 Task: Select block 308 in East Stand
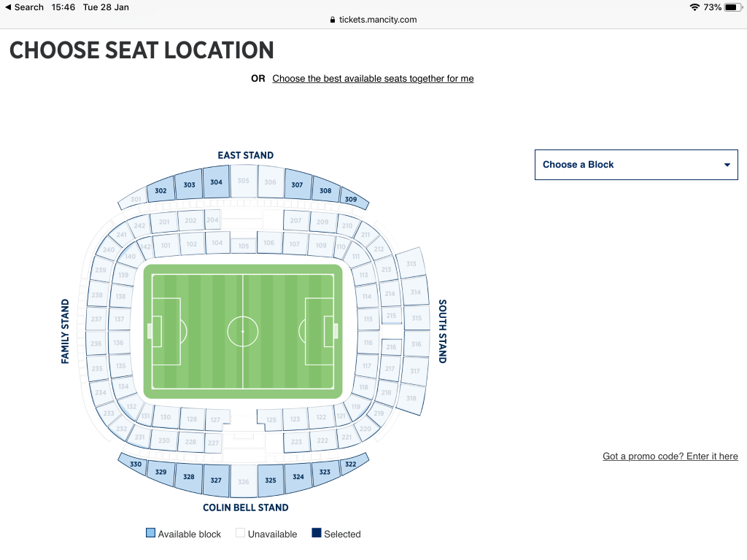point(325,192)
